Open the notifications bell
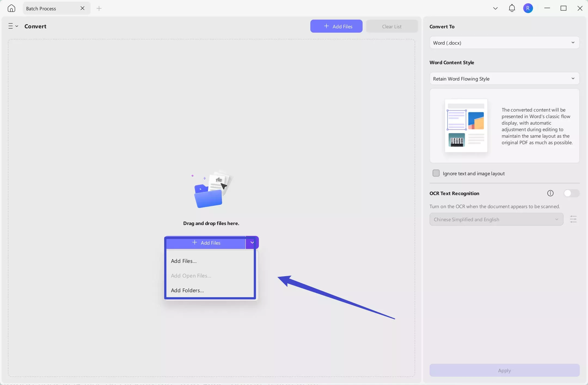 pos(512,8)
